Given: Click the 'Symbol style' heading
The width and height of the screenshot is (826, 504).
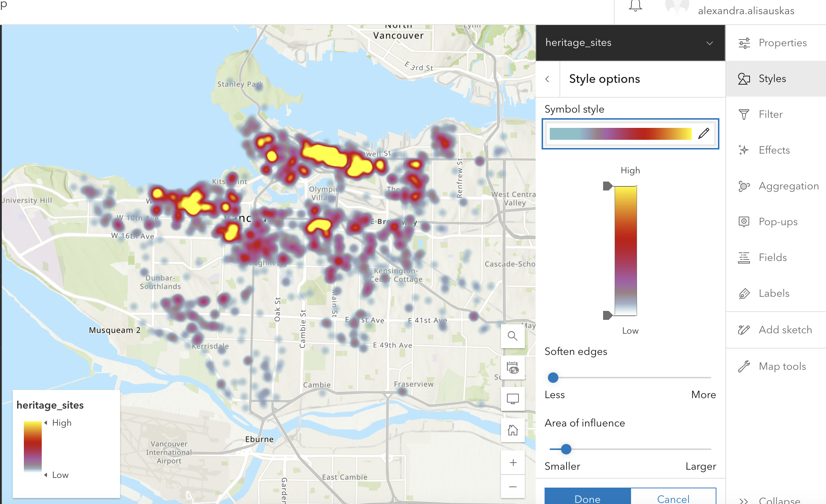Looking at the screenshot, I should [574, 109].
